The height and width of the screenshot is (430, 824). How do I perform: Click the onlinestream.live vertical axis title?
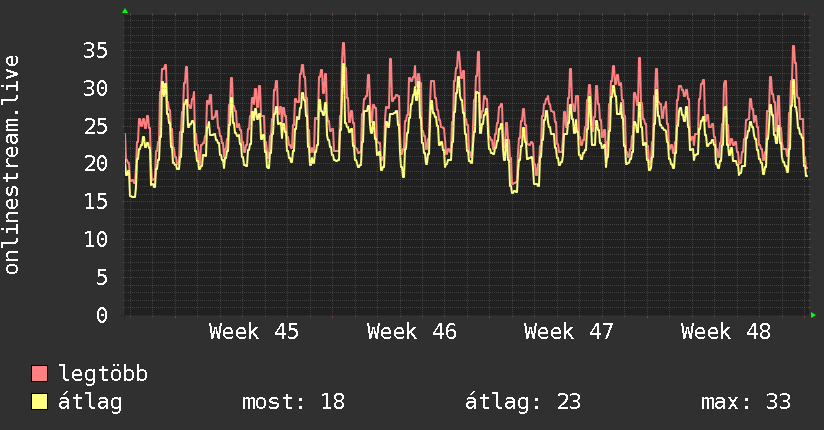coord(11,165)
